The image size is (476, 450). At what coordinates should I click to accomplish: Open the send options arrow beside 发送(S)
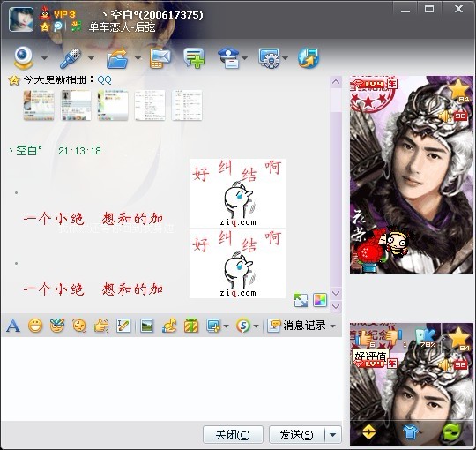pyautogui.click(x=333, y=435)
